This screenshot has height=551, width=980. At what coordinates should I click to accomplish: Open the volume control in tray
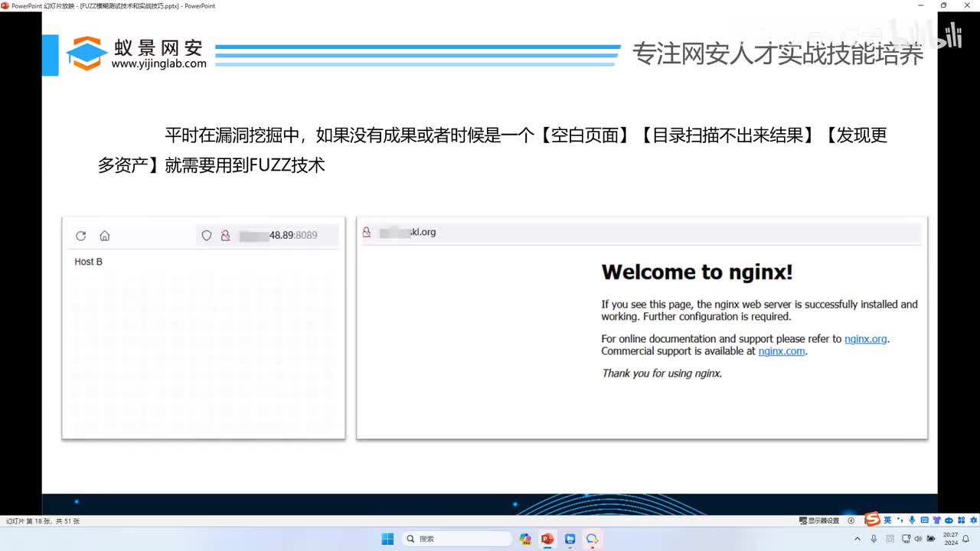pos(918,539)
